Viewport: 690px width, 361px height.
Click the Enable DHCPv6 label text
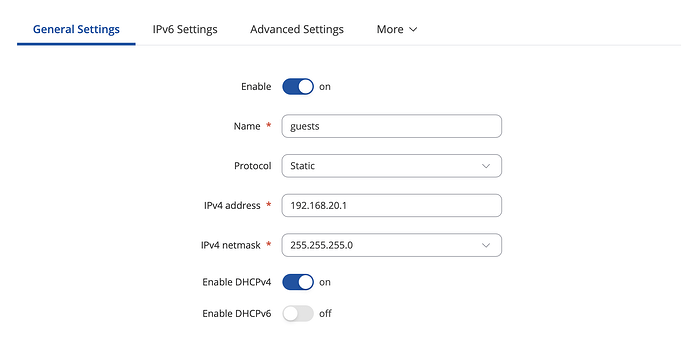click(x=237, y=313)
